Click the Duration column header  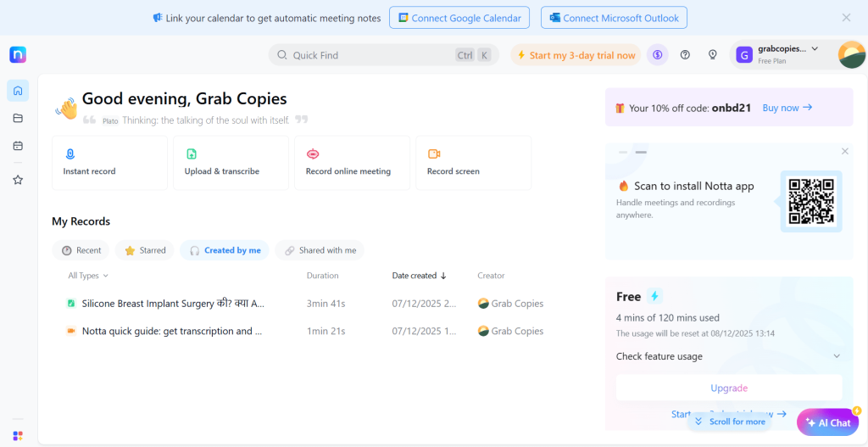click(x=323, y=276)
